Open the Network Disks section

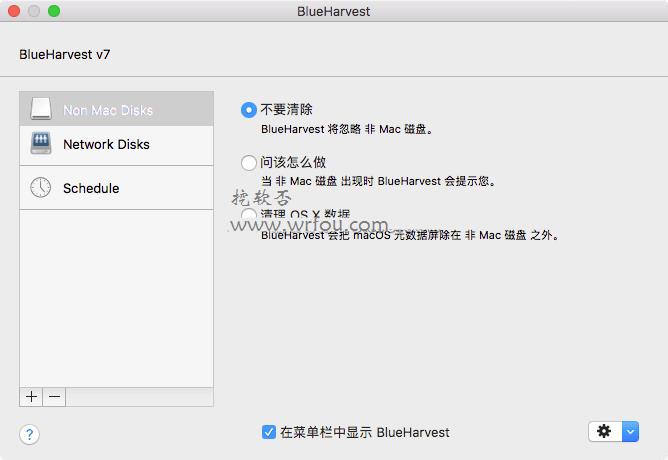116,145
